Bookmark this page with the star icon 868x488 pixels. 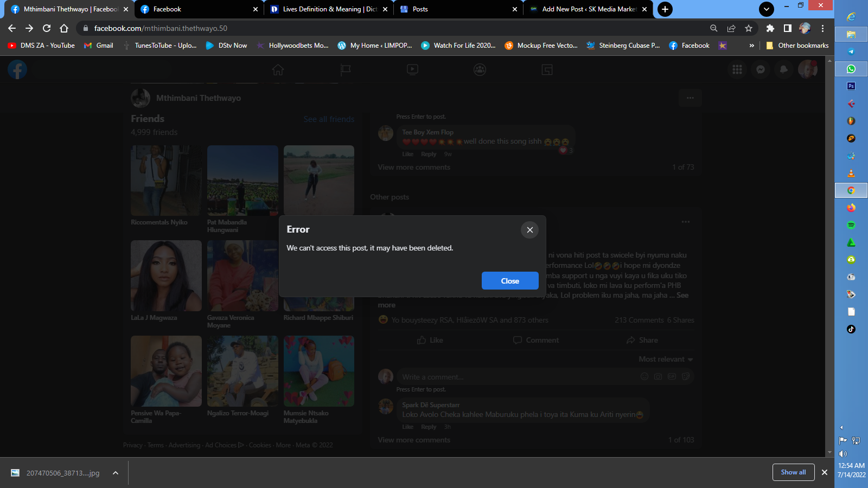(749, 28)
